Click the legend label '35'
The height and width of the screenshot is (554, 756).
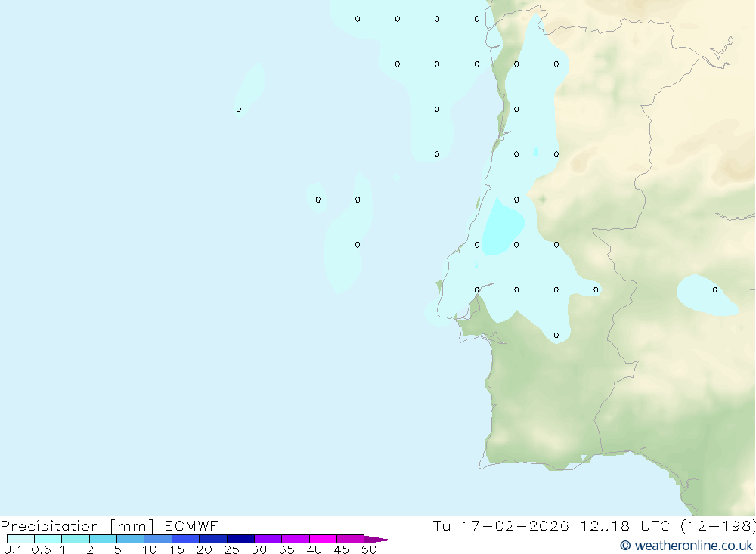[287, 549]
